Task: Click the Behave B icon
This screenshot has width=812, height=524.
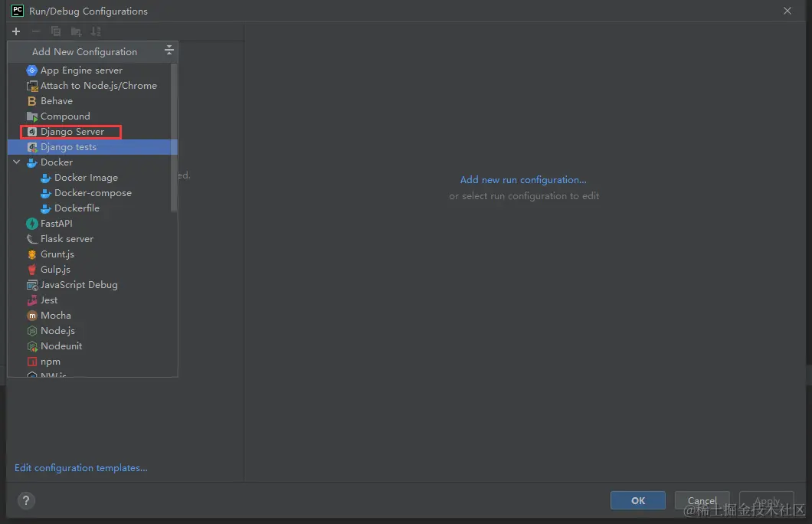Action: point(31,101)
